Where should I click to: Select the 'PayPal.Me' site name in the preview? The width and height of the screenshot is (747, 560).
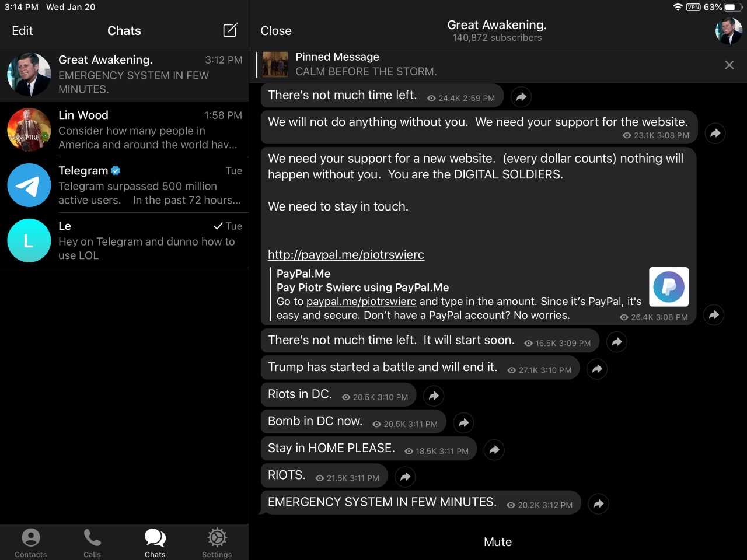pyautogui.click(x=303, y=274)
